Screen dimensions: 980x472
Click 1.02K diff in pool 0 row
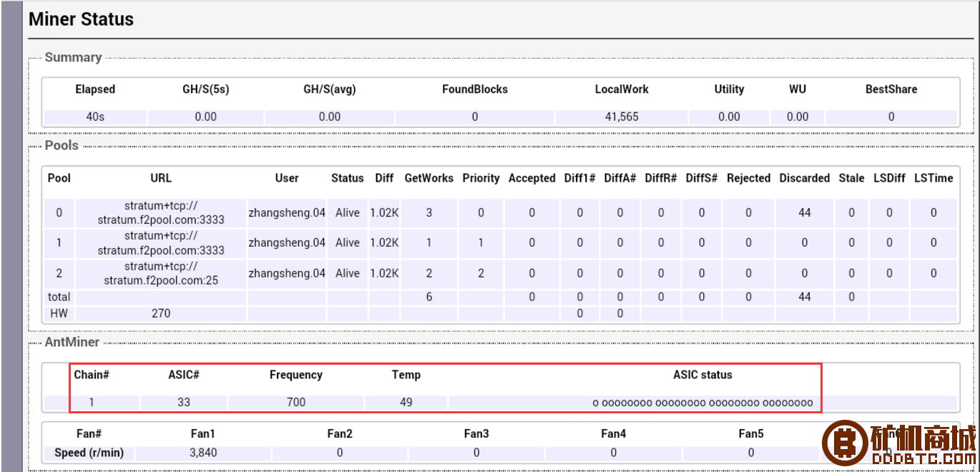[384, 212]
